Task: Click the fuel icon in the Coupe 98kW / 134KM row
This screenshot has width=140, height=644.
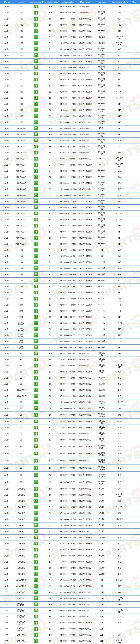Action: [36, 574]
